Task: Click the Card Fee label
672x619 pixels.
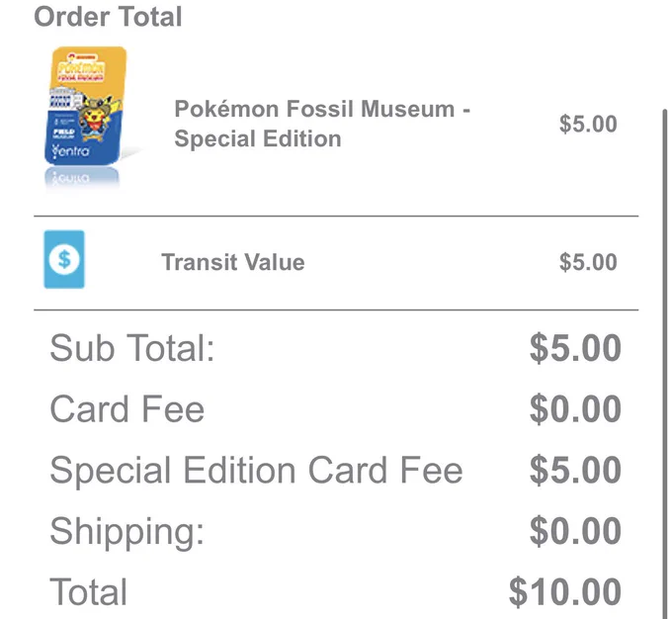Action: 126,408
